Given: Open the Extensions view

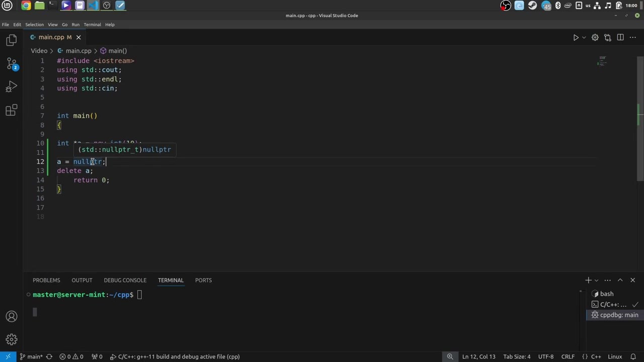Looking at the screenshot, I should 11,110.
